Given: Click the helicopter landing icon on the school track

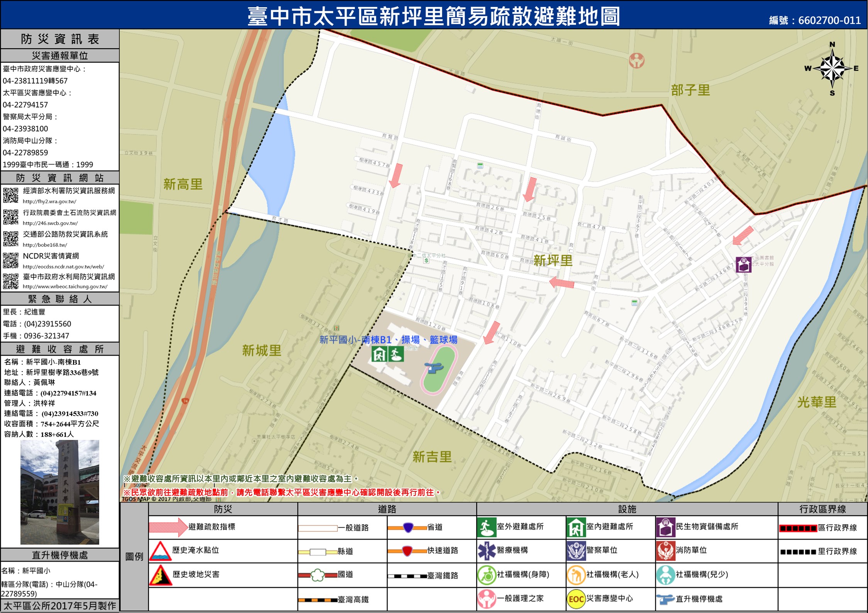Looking at the screenshot, I should 434,368.
